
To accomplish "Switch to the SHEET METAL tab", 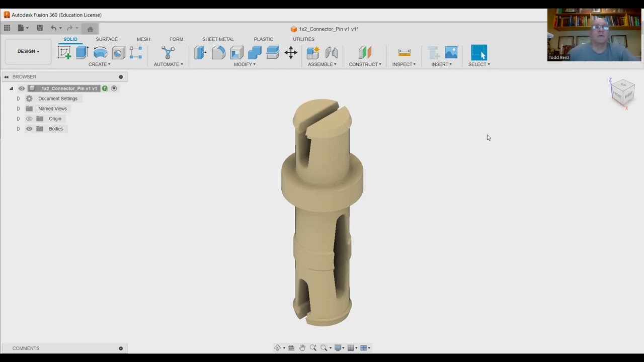I will (218, 39).
